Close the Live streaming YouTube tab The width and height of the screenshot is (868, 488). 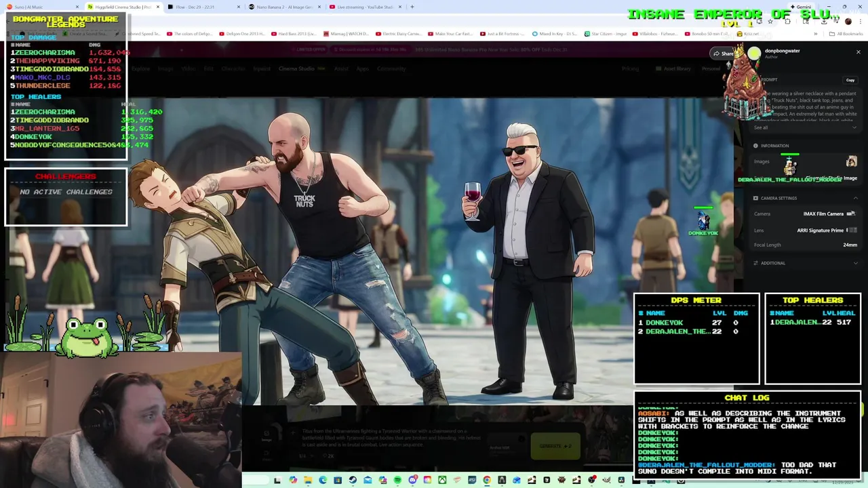[x=400, y=7]
